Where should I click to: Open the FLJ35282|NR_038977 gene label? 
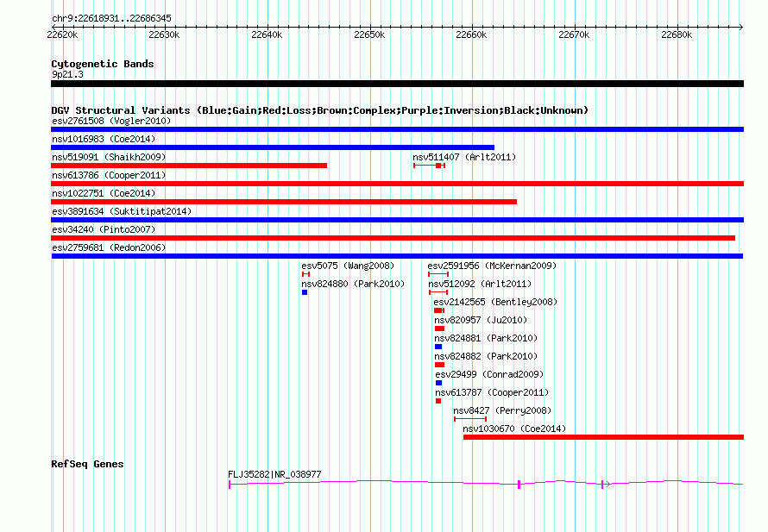click(274, 474)
